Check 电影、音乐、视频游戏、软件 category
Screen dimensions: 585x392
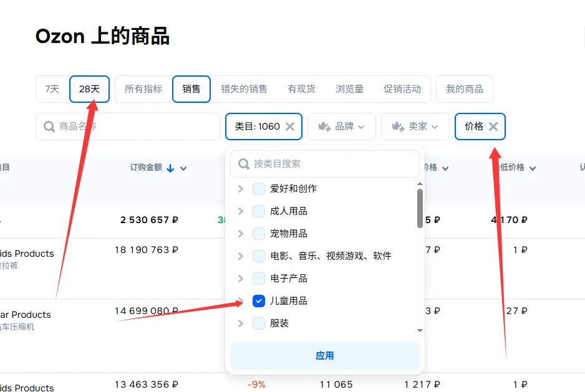pyautogui.click(x=259, y=256)
